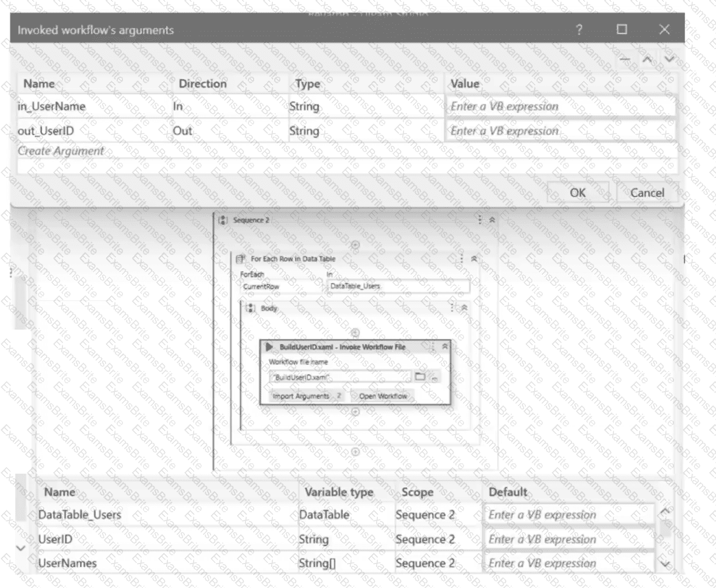Enter a value for the in_UserName argument
This screenshot has height=588, width=716.
point(560,107)
